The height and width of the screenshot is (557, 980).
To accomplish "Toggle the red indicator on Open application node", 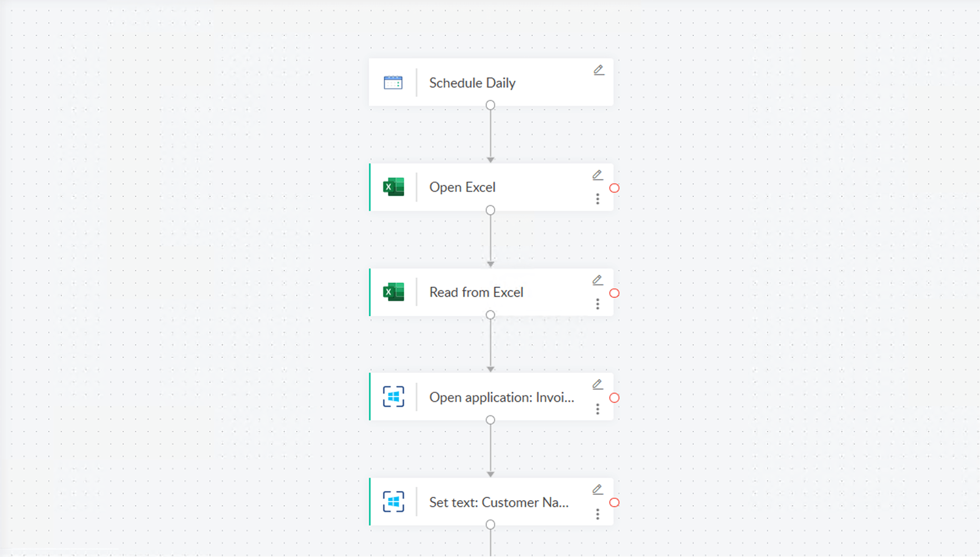I will coord(615,398).
